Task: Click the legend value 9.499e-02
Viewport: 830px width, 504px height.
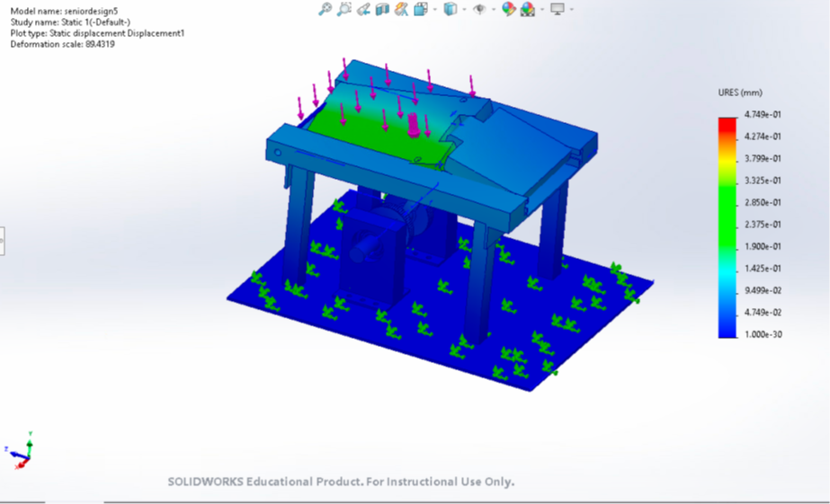Action: coord(763,290)
